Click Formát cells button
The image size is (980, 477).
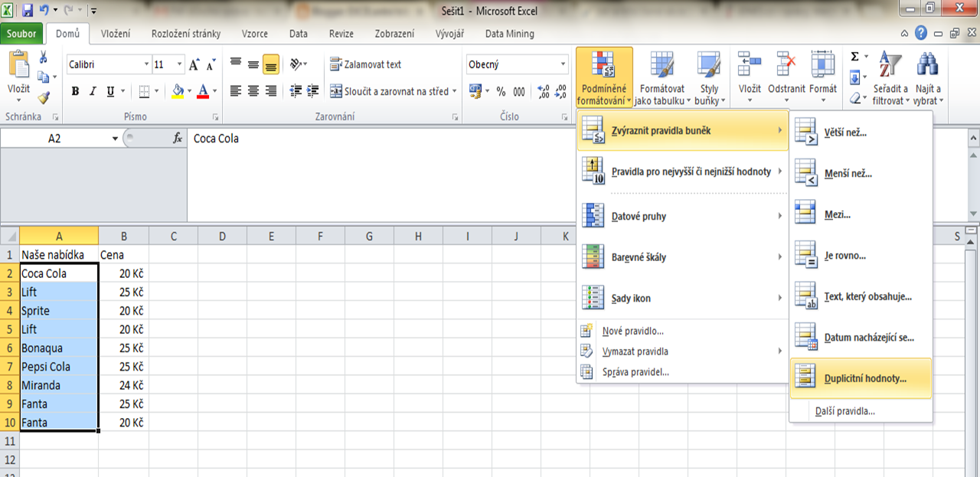coord(823,77)
